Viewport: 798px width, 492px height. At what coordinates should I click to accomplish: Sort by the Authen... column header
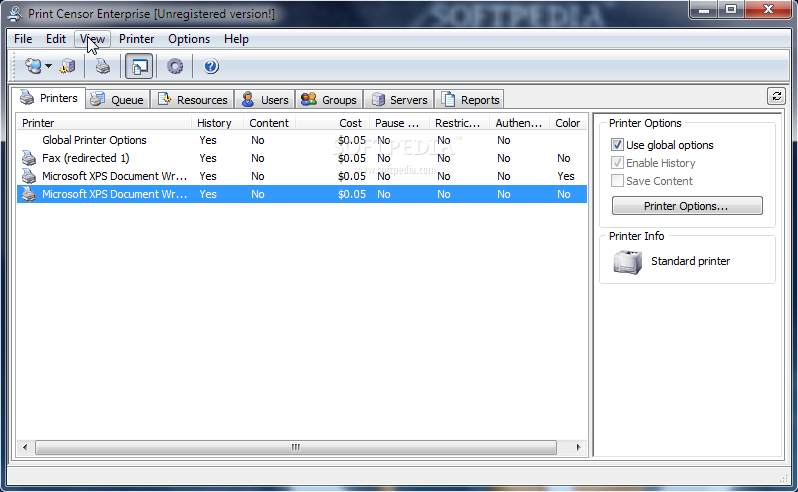tap(520, 123)
